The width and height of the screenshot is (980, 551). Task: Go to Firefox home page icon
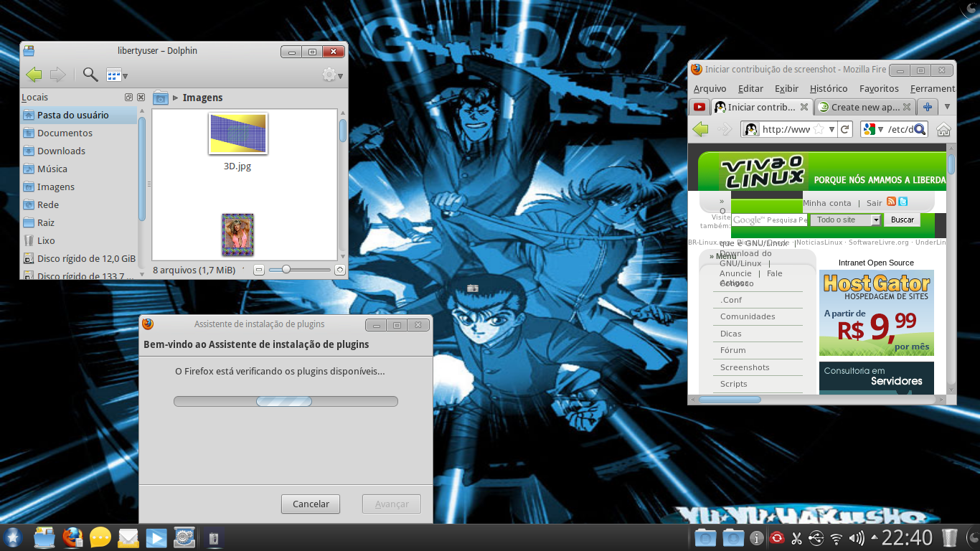tap(944, 129)
